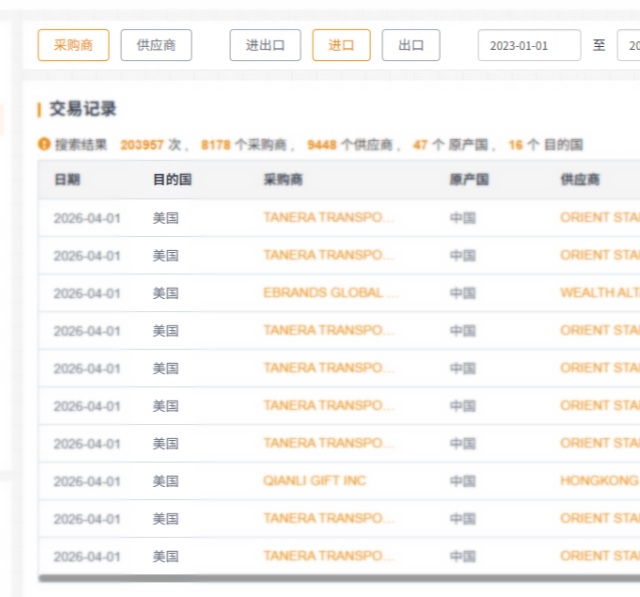Click the 47 个原产国 count
The width and height of the screenshot is (640, 597).
451,144
